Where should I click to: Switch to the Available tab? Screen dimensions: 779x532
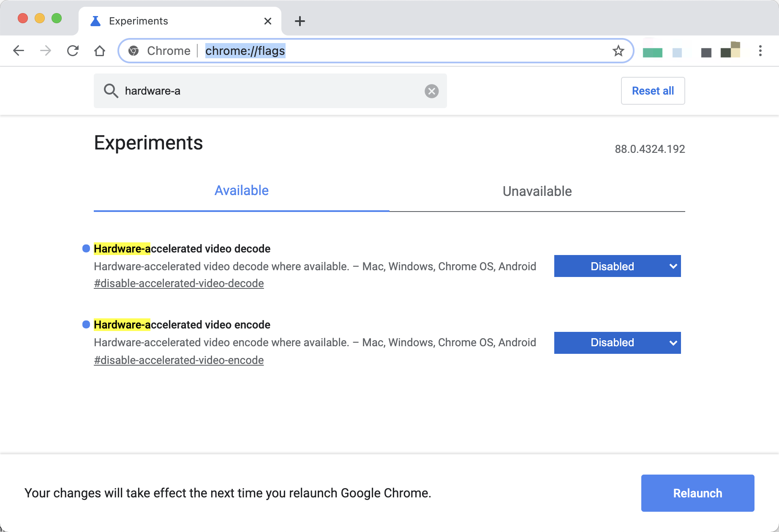point(242,191)
